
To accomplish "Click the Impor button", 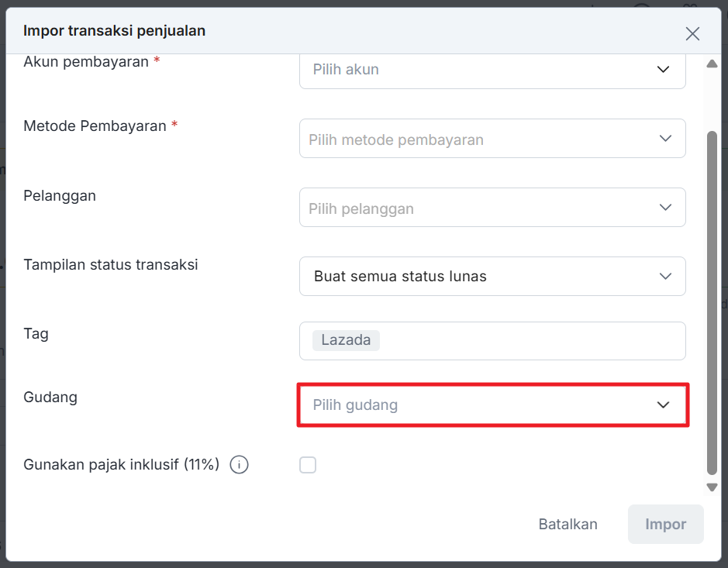I will pyautogui.click(x=665, y=524).
